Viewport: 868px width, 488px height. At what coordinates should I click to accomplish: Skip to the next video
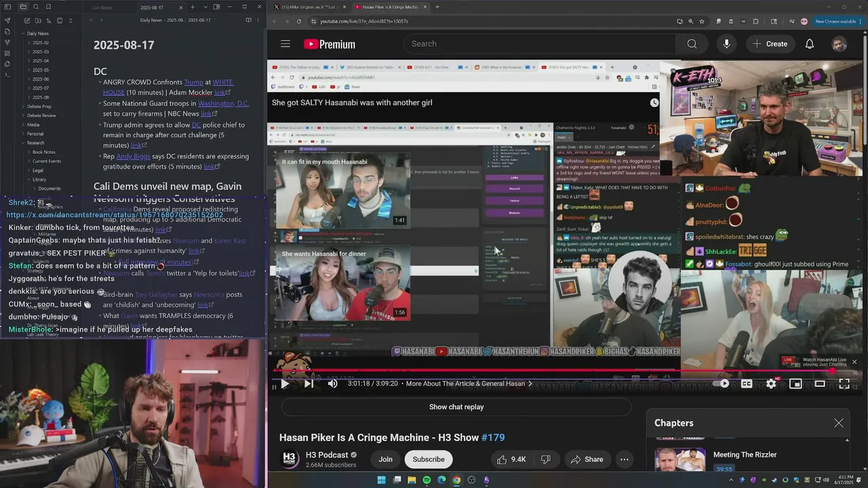pos(309,384)
